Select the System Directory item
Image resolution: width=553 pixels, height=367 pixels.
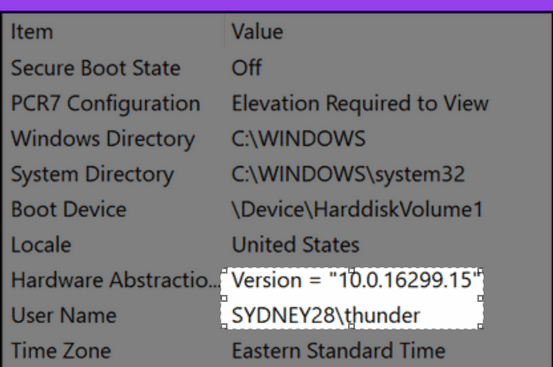tap(92, 174)
